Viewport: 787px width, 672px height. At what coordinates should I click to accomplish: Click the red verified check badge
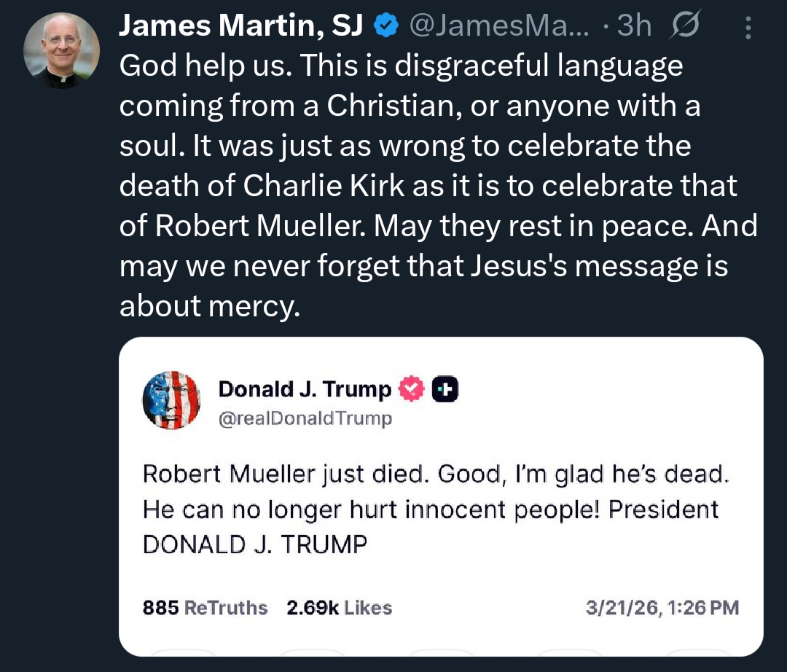(412, 390)
